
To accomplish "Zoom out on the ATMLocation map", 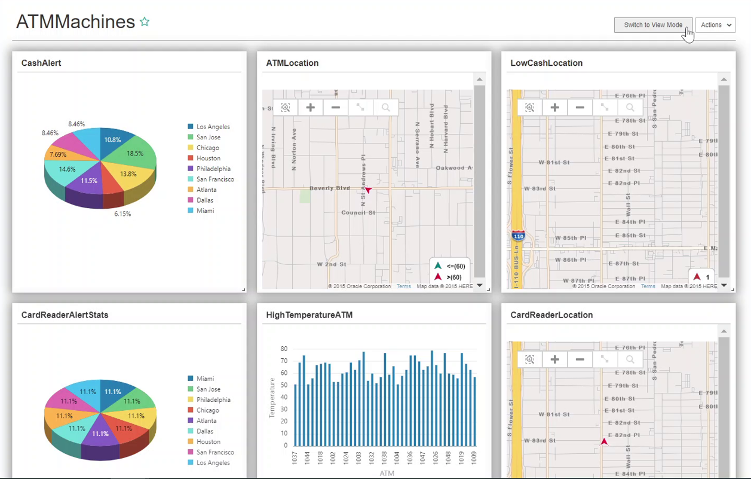I will 336,107.
